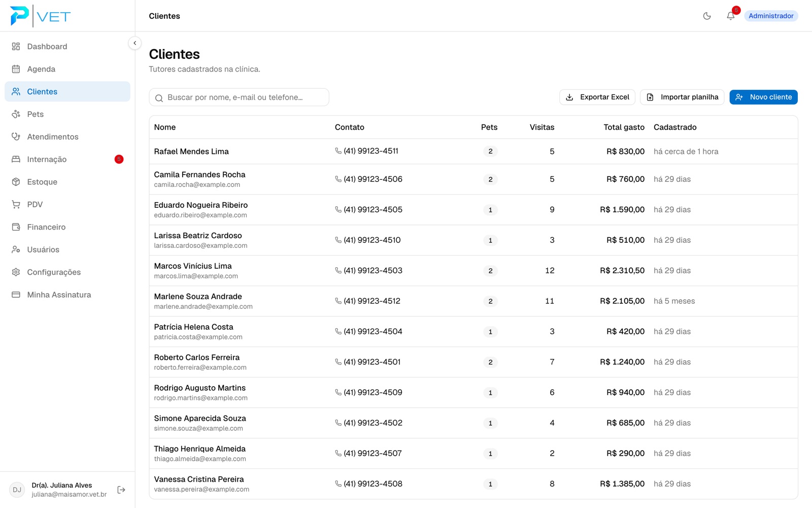Image resolution: width=812 pixels, height=508 pixels.
Task: Click the Cadastrado column header
Action: (675, 127)
